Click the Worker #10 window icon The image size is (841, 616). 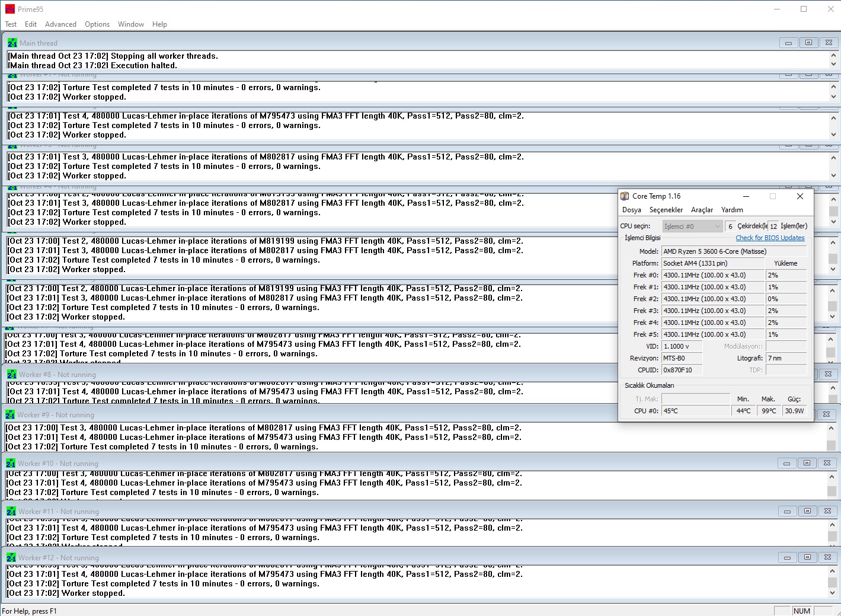tap(11, 463)
